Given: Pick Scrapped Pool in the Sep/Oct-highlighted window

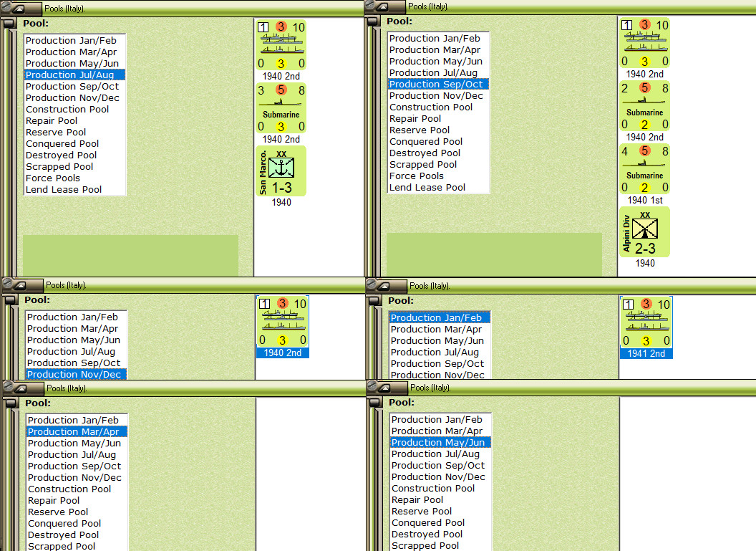Looking at the screenshot, I should pos(438,165).
